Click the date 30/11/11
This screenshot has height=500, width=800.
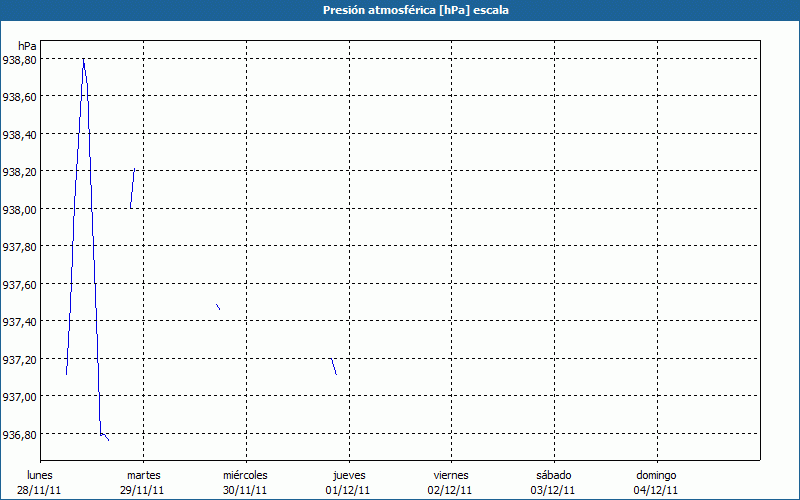tap(245, 490)
